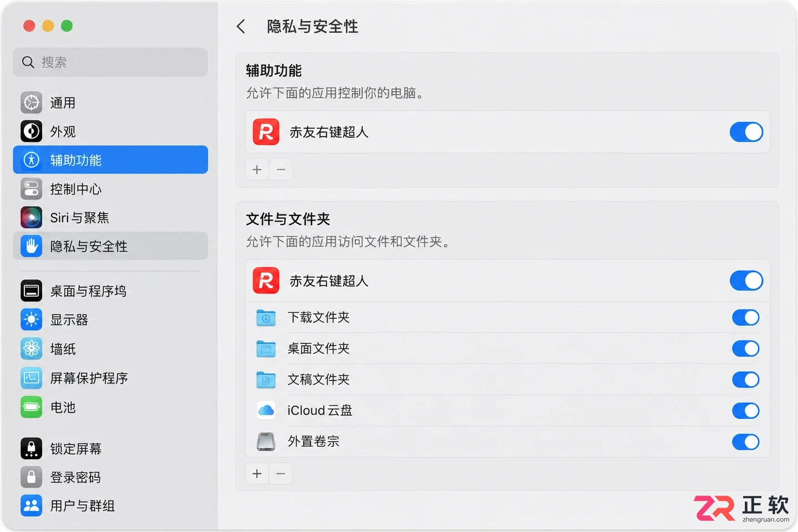Screen dimensions: 798x532
Task: Click the 桌面与程序坞 icon
Action: tap(32, 291)
